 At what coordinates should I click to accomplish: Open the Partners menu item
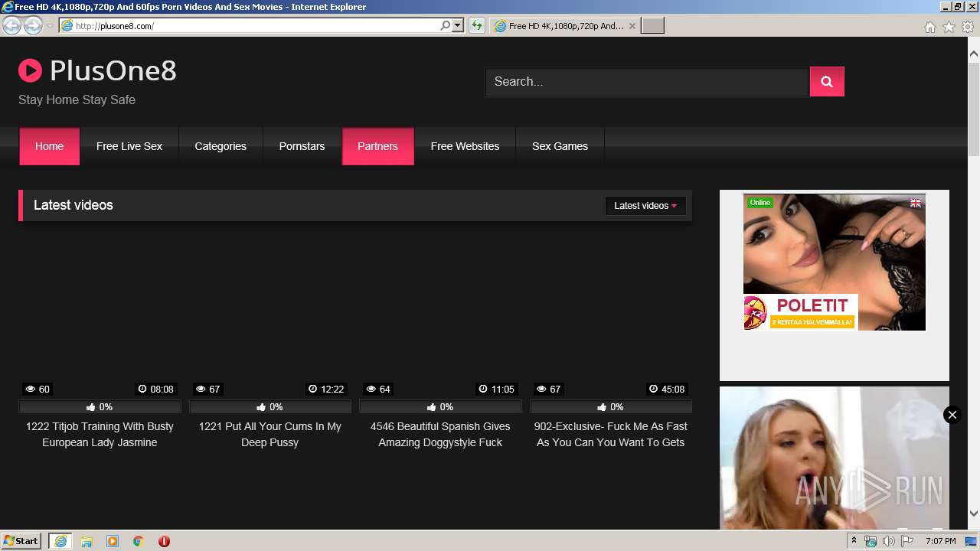(377, 146)
